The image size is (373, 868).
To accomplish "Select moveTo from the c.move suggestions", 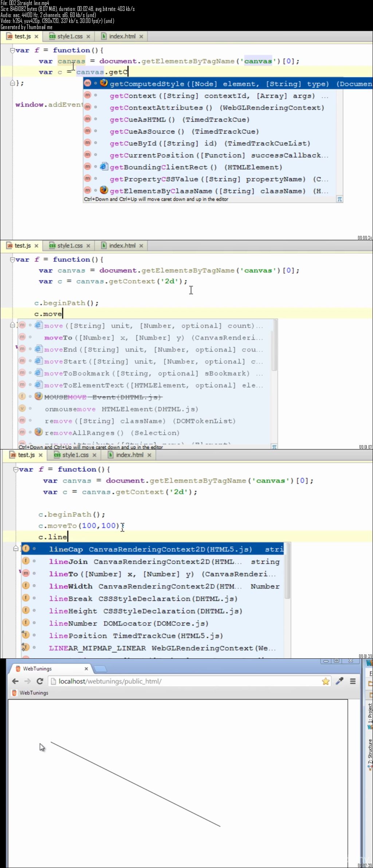I will (x=145, y=338).
